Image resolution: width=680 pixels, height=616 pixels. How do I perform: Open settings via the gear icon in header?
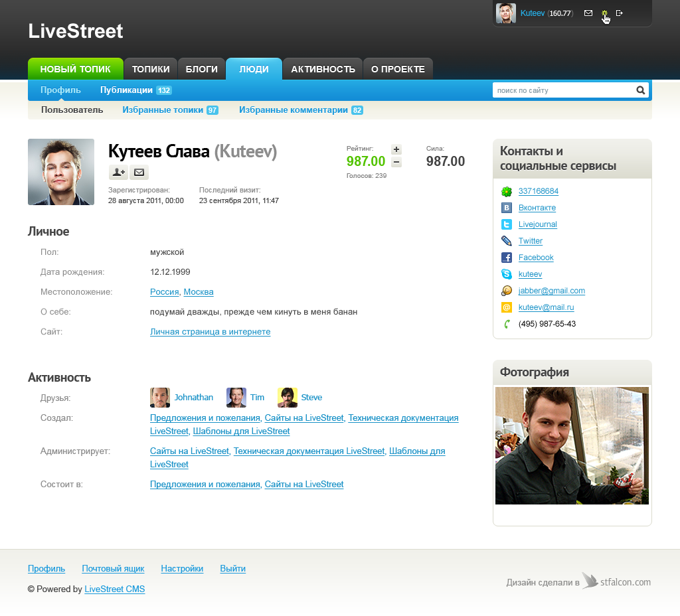tap(604, 13)
